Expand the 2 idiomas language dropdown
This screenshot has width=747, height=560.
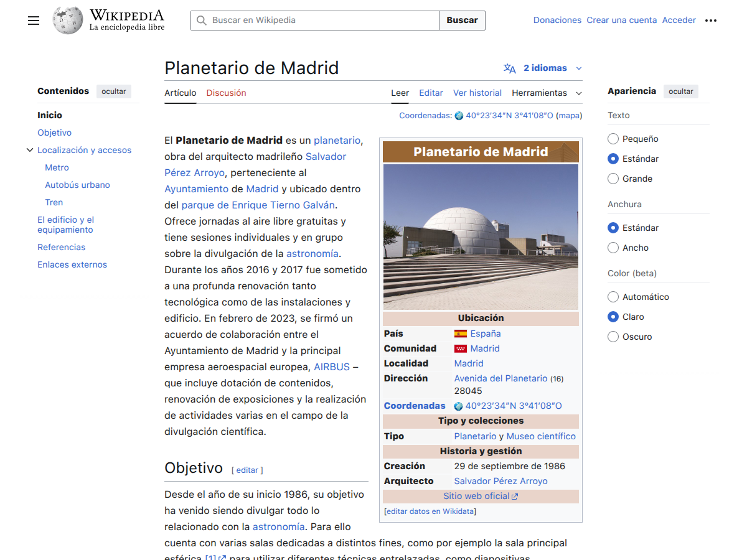(579, 68)
